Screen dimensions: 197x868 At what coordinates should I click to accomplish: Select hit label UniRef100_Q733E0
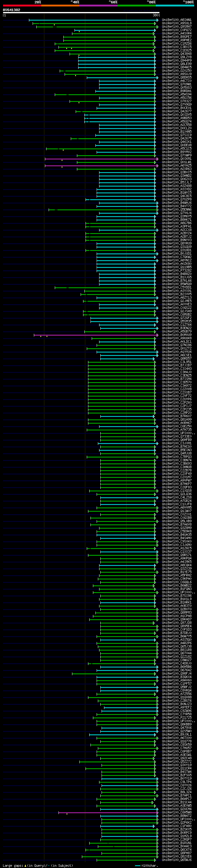(177, 436)
